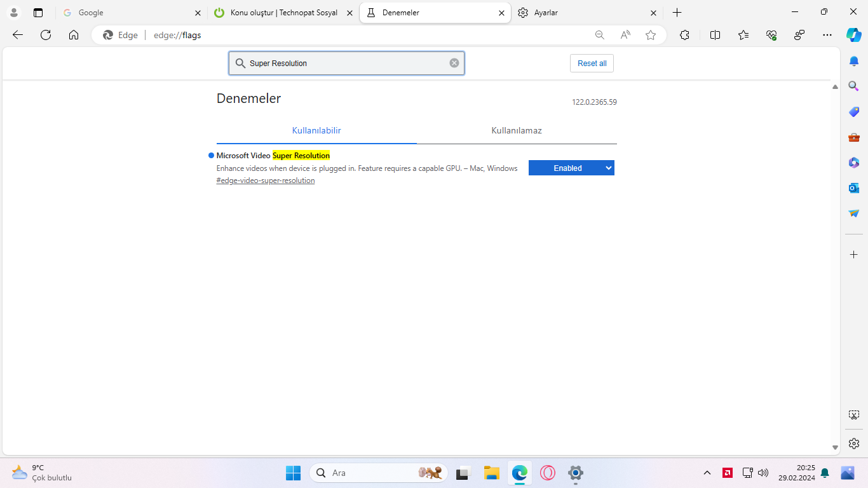Add a new app to the sidebar
Viewport: 868px width, 488px height.
tap(854, 254)
